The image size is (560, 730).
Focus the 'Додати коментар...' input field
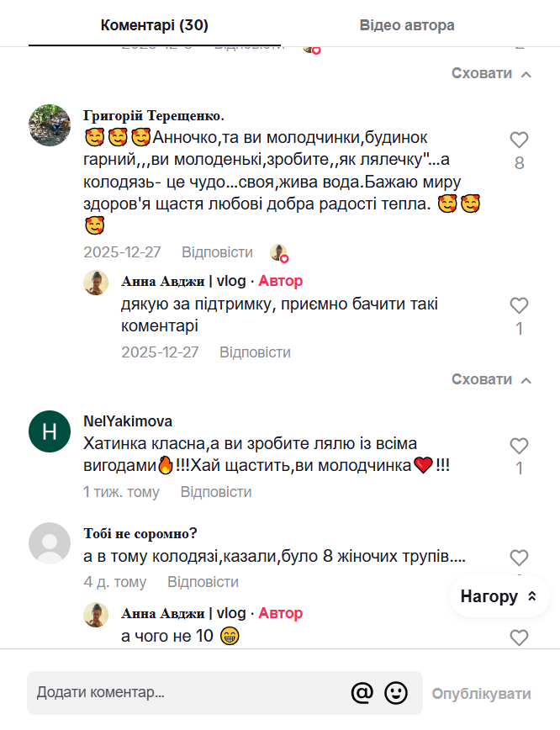point(185,693)
